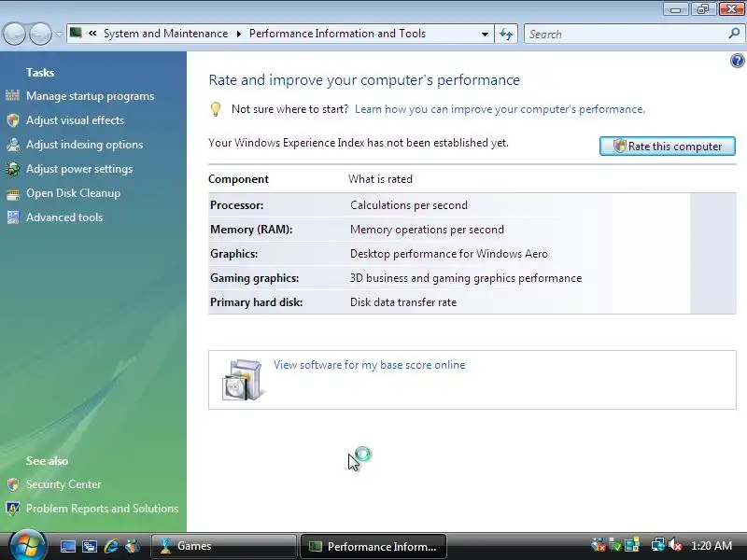747x560 pixels.
Task: Click the Advanced tools icon
Action: pos(13,217)
